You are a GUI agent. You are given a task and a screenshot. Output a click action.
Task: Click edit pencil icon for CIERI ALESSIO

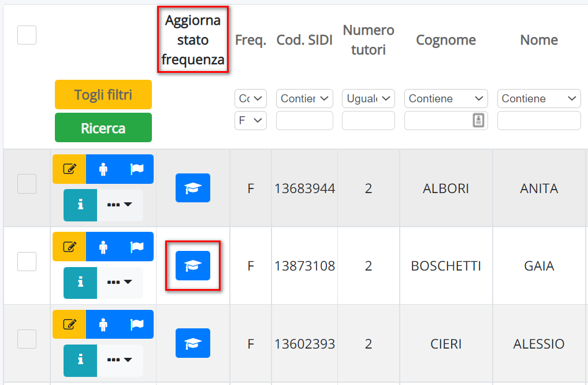[69, 324]
